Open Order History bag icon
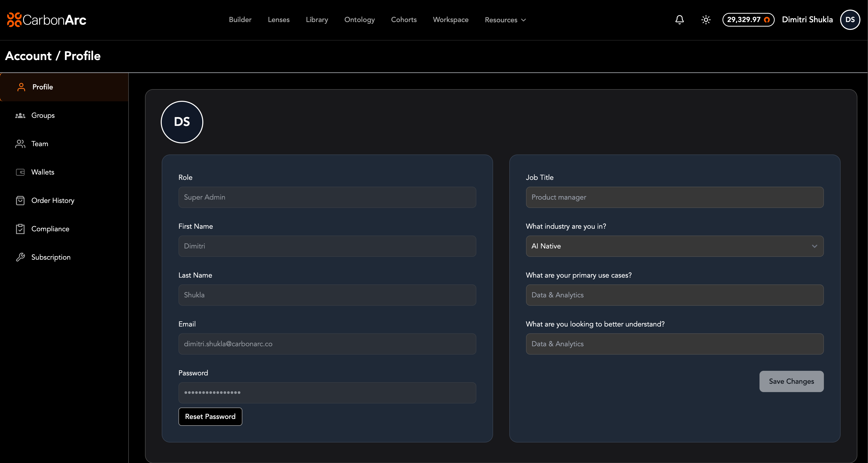This screenshot has height=463, width=868. [x=20, y=201]
